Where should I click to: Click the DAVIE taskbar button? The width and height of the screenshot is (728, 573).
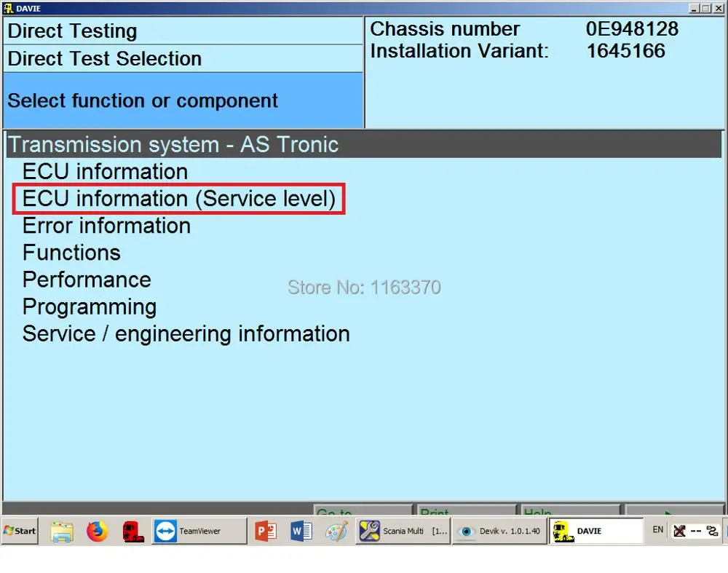pyautogui.click(x=597, y=531)
